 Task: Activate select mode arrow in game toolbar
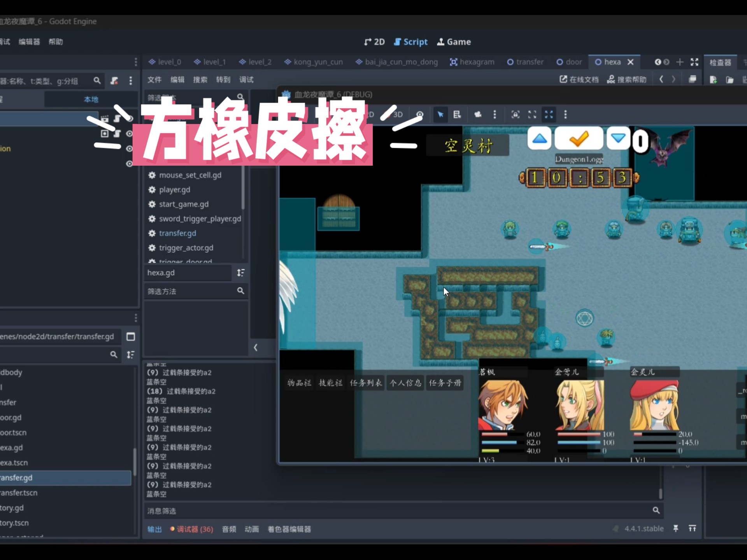[x=440, y=114]
